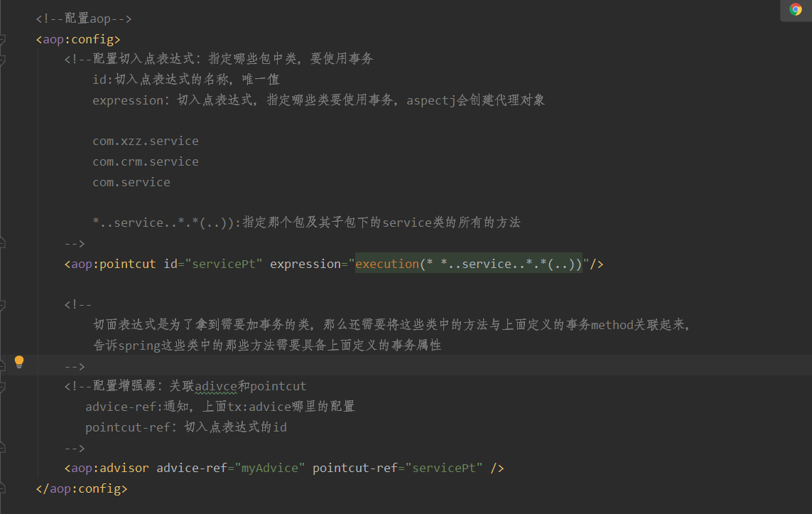The image size is (812, 514).
Task: Click the expression attribute name
Action: [305, 264]
